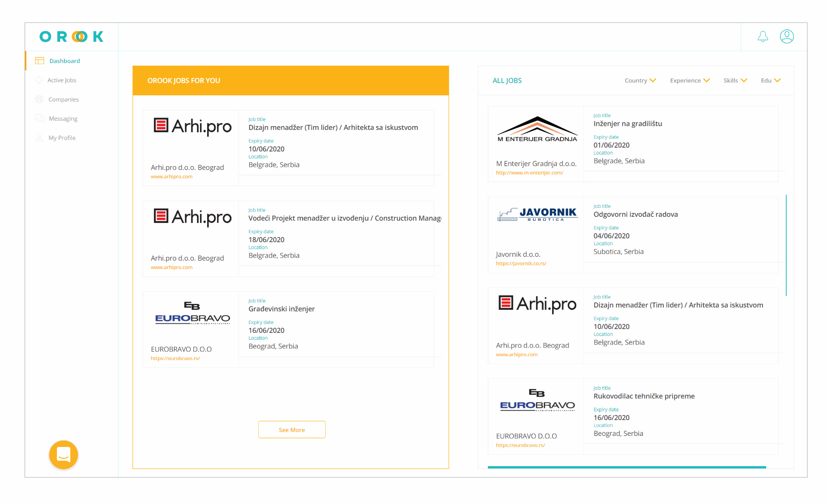Click expiry date 01/06/2020

tap(611, 145)
